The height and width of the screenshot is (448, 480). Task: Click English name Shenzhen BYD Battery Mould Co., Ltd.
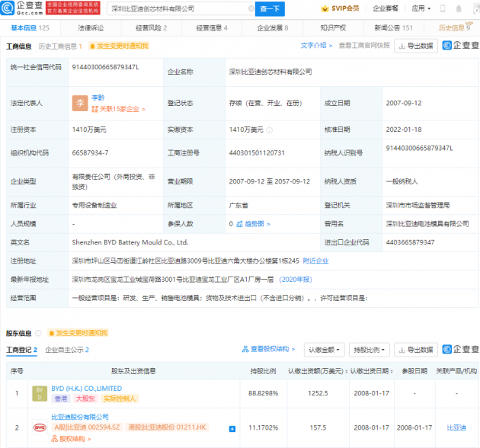[130, 242]
